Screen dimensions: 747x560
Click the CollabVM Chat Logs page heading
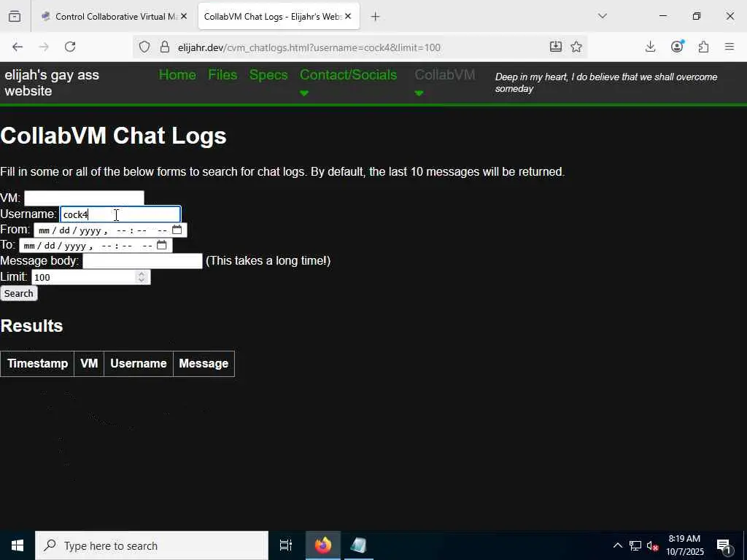click(113, 136)
